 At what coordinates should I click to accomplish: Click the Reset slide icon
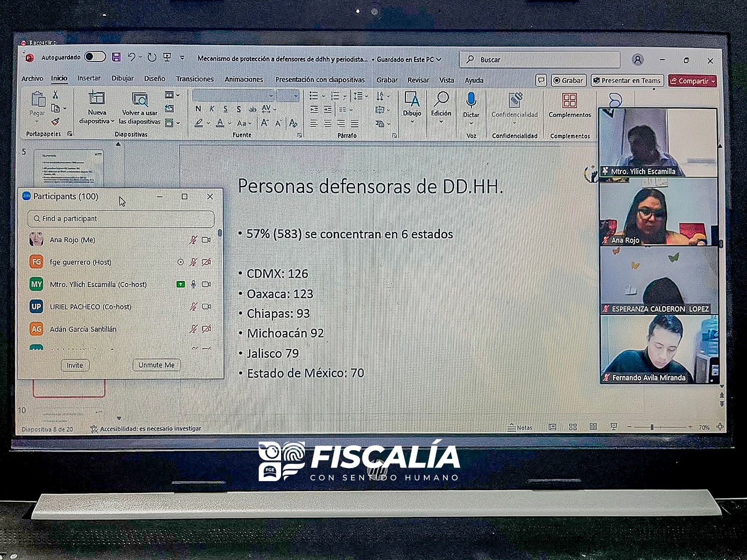pos(169,108)
